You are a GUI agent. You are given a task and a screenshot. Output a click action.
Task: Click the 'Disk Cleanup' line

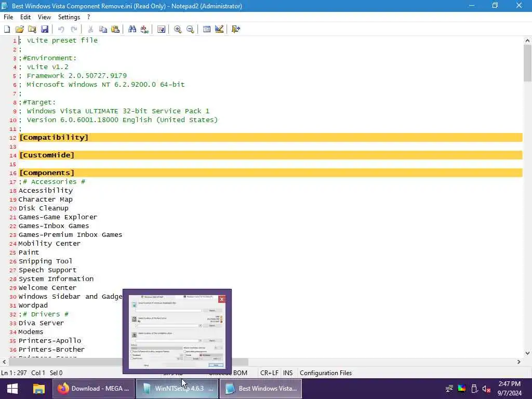pyautogui.click(x=44, y=208)
